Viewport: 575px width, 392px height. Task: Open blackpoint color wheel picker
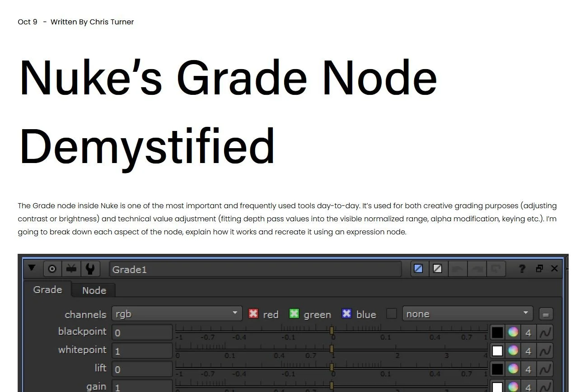pos(513,332)
